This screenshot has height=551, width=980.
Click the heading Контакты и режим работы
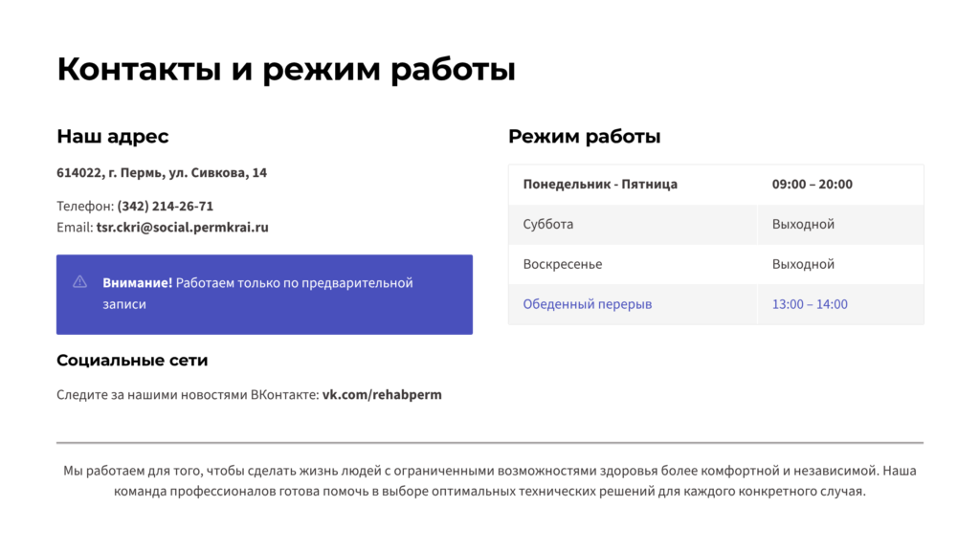click(x=286, y=69)
